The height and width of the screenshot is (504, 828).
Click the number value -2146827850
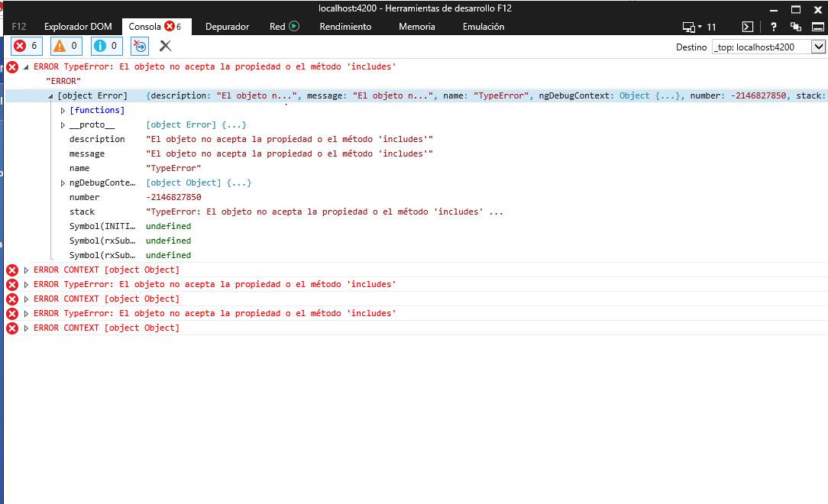pyautogui.click(x=173, y=197)
